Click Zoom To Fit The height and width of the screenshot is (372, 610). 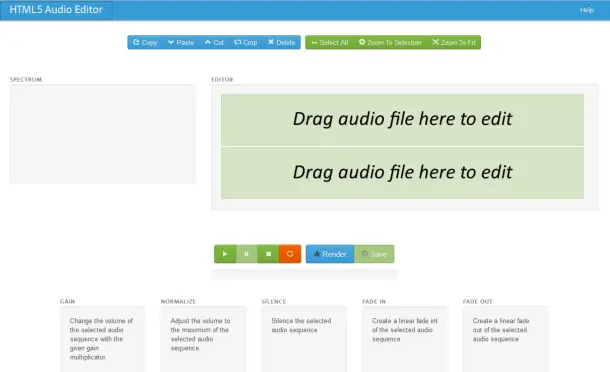click(x=454, y=42)
